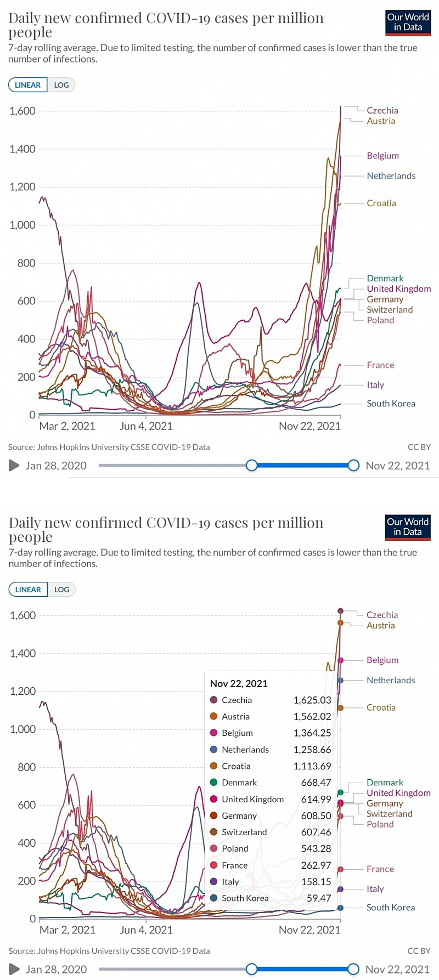This screenshot has width=439, height=980.
Task: Click the Jan 28, 2020 start date in the top chart
Action: tap(56, 466)
